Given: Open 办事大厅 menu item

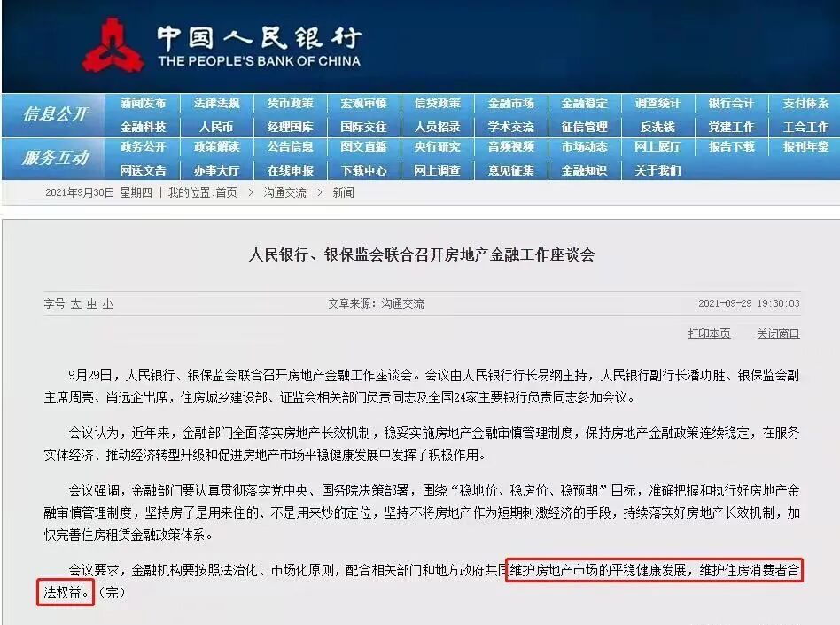Looking at the screenshot, I should 216,170.
